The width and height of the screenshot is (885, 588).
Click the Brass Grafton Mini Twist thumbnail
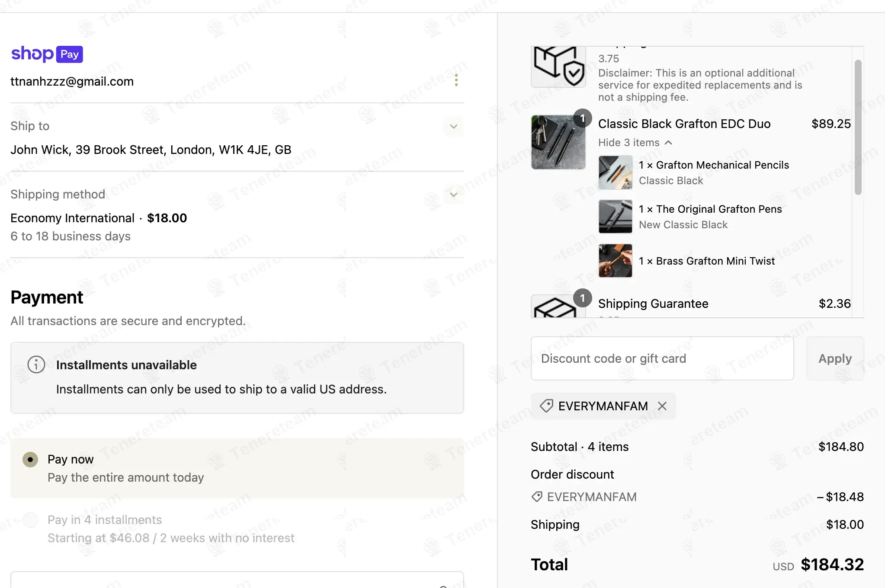[x=615, y=261]
